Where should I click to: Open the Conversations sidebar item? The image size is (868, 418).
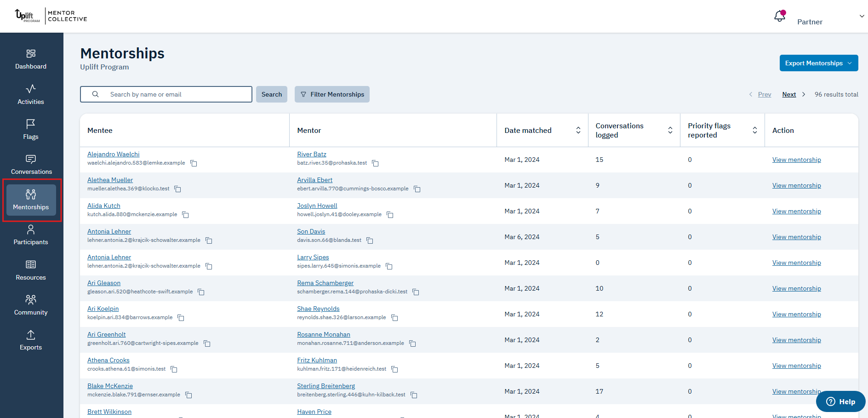(x=31, y=165)
